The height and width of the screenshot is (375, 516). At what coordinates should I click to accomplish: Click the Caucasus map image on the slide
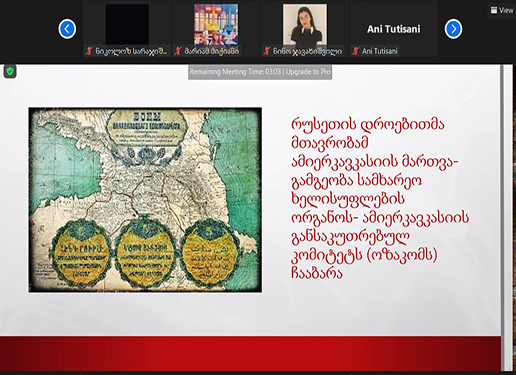pyautogui.click(x=145, y=200)
